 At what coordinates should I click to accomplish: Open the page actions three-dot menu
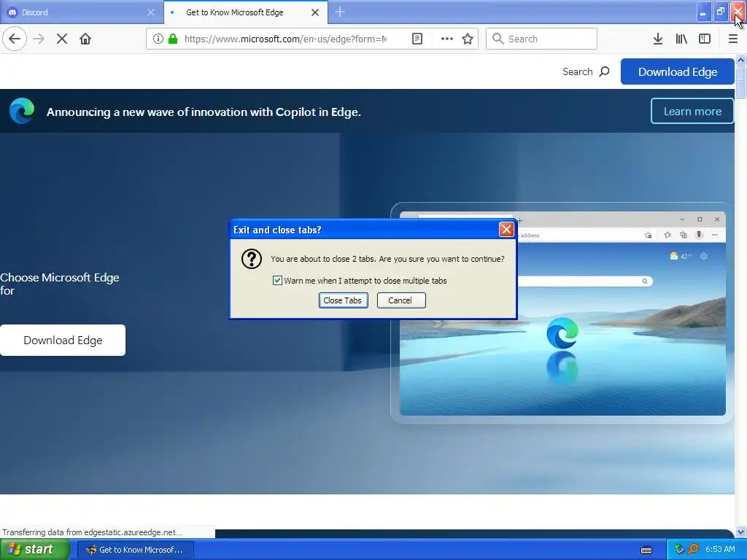pos(447,39)
